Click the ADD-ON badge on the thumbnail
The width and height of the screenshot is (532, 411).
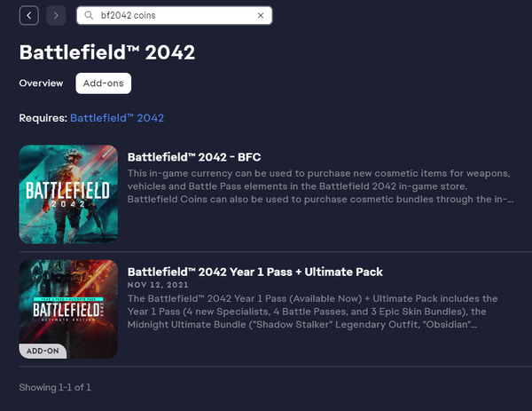(43, 351)
